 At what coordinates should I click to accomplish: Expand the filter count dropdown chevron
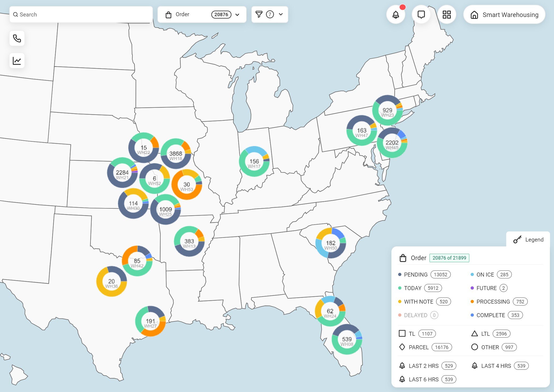281,14
